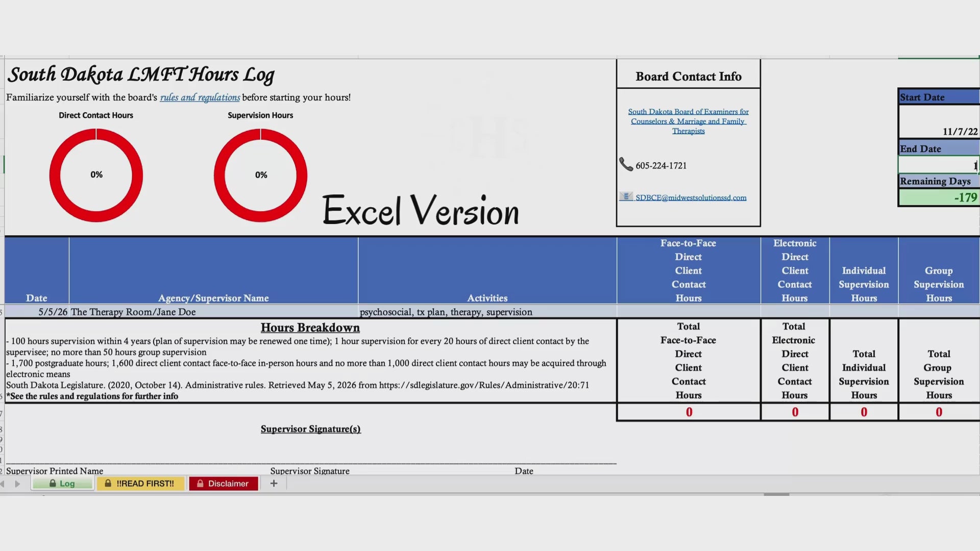
Task: Click the previous sheet navigation arrow
Action: point(3,484)
